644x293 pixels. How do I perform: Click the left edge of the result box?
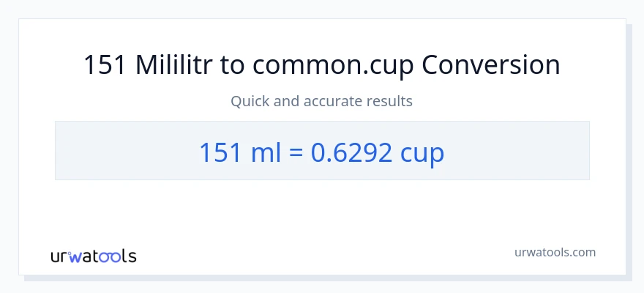58,150
